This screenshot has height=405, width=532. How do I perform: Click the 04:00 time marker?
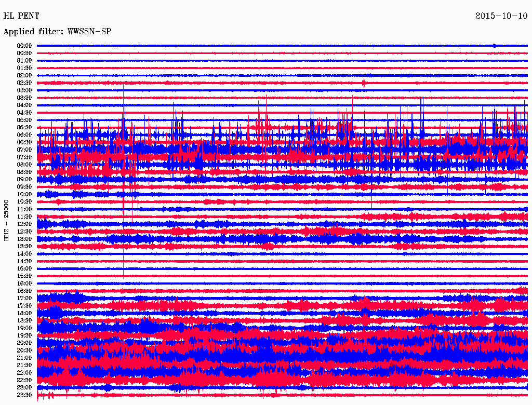24,105
